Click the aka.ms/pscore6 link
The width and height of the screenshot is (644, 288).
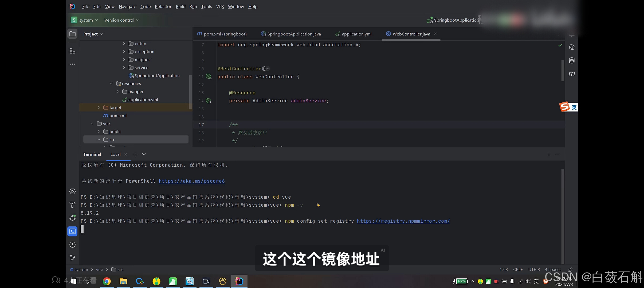(x=191, y=181)
